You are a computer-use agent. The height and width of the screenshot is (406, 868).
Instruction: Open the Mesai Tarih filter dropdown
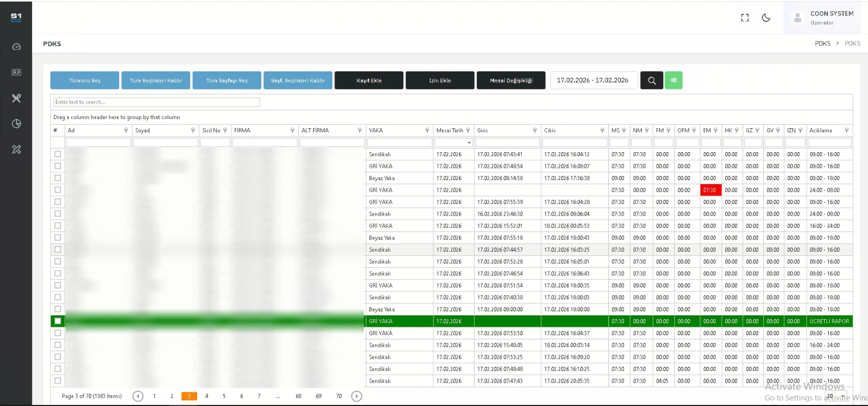[469, 143]
